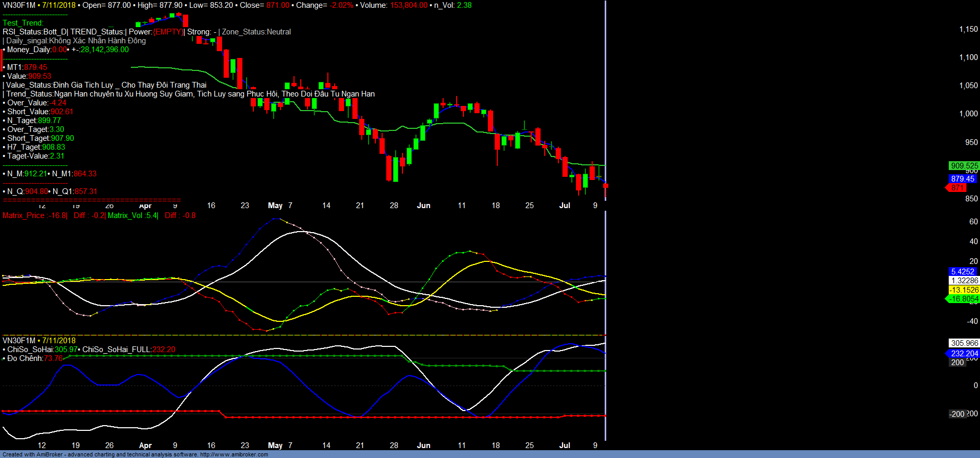Click the blue 879.45 price marker

[962, 179]
